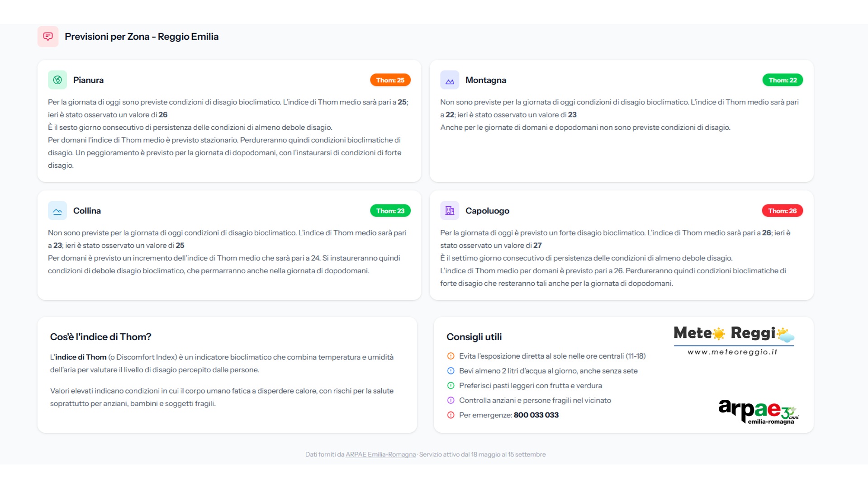This screenshot has height=488, width=868.
Task: Click the pink chat icon beside Previsioni per Zona
Action: pyautogui.click(x=48, y=37)
